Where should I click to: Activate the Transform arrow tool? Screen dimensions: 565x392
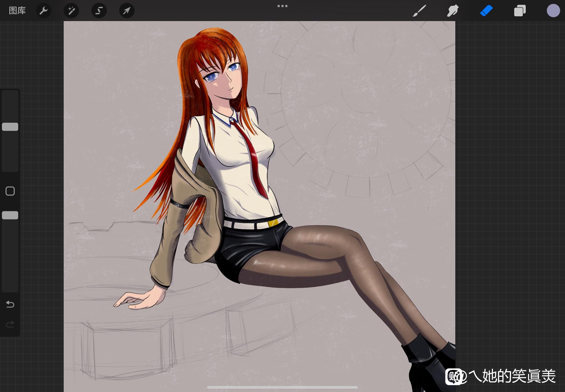click(x=127, y=11)
